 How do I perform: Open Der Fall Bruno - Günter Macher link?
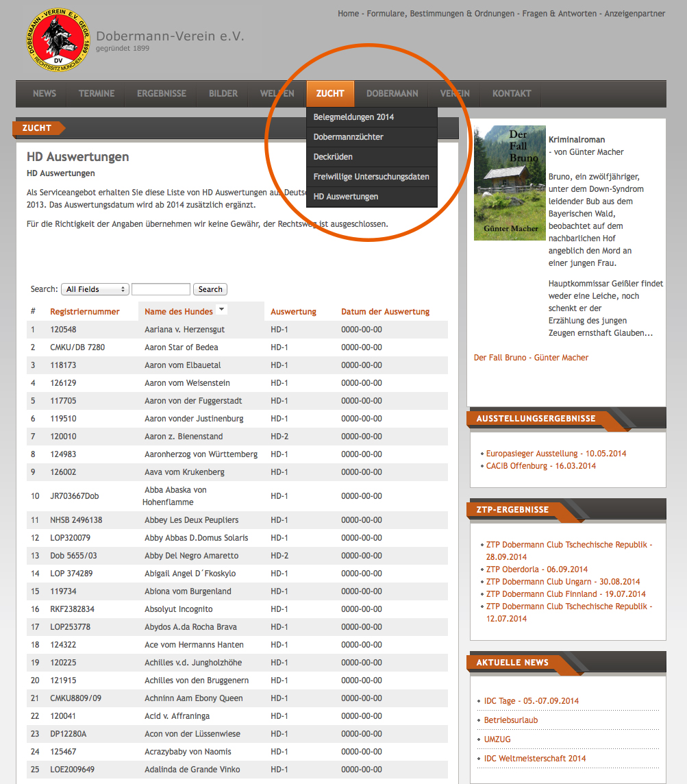(531, 358)
